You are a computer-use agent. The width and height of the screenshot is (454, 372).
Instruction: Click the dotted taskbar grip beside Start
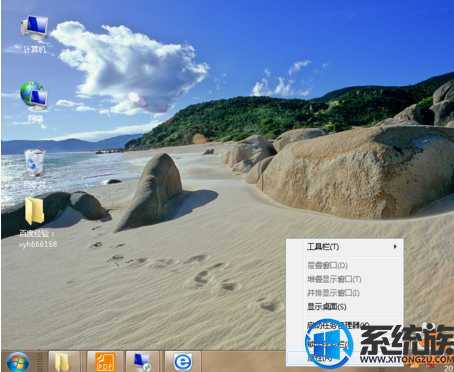(40, 362)
